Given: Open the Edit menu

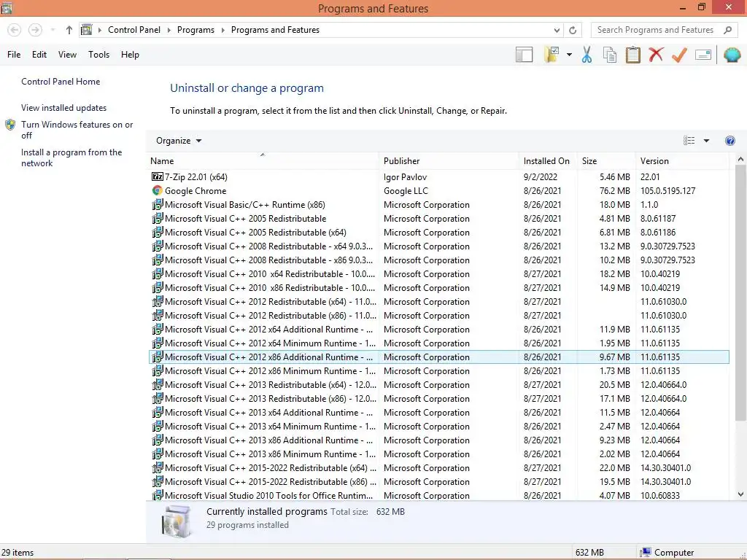Looking at the screenshot, I should click(x=39, y=55).
